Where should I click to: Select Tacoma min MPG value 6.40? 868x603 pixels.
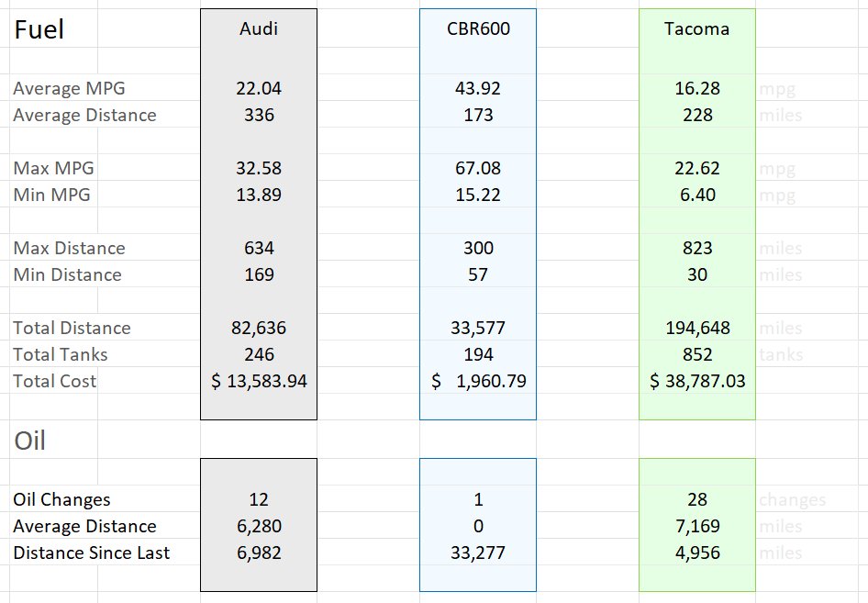(697, 195)
